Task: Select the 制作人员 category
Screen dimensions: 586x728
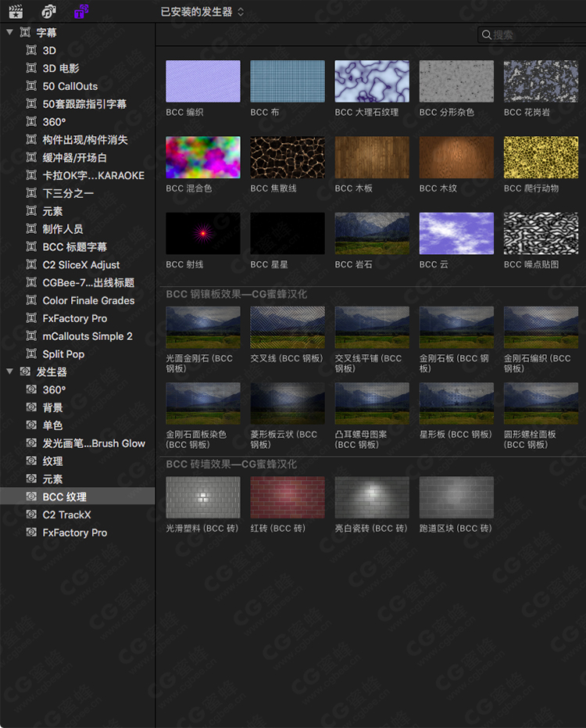Action: pos(77,229)
